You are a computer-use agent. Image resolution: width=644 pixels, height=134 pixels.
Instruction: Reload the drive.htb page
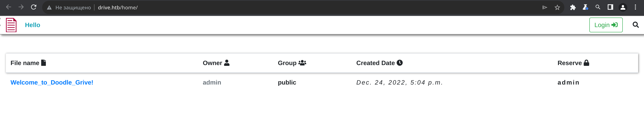click(x=34, y=7)
